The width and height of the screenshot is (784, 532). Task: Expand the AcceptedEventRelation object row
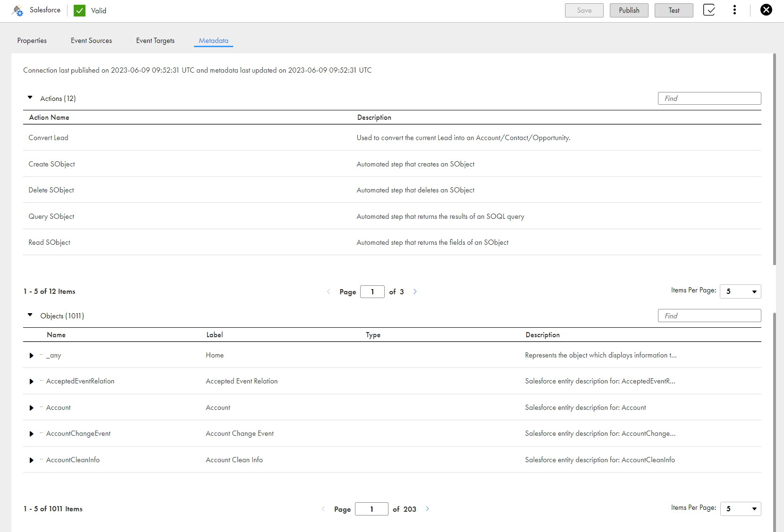32,382
